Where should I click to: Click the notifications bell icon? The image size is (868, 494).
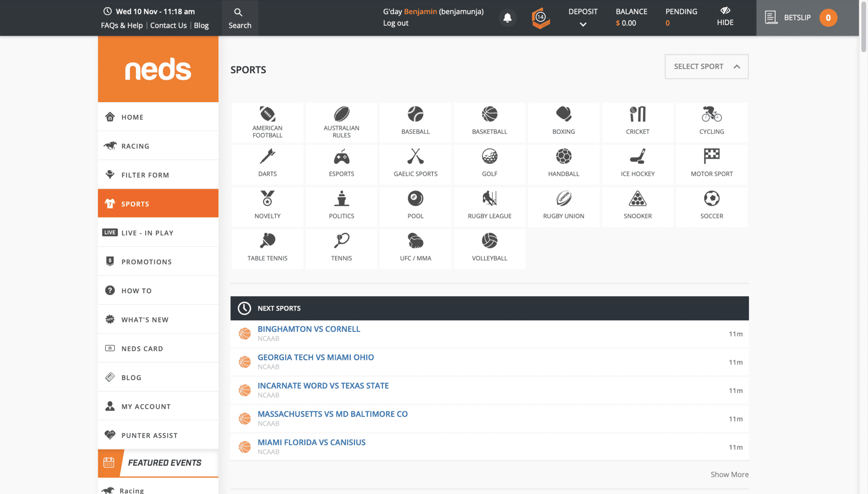coord(507,18)
